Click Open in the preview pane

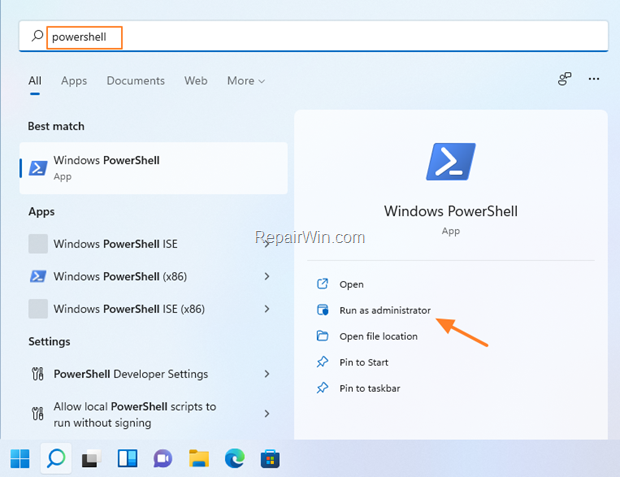(352, 284)
